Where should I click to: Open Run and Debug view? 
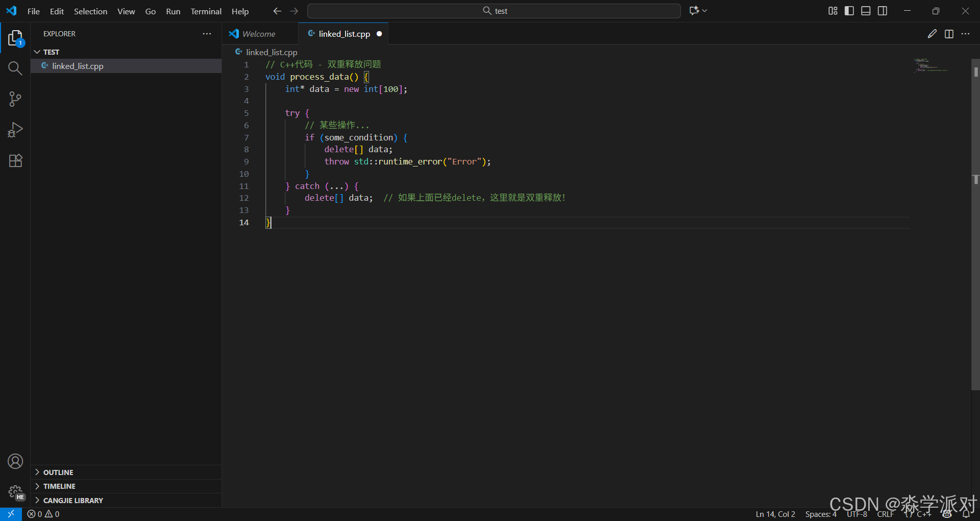point(15,130)
